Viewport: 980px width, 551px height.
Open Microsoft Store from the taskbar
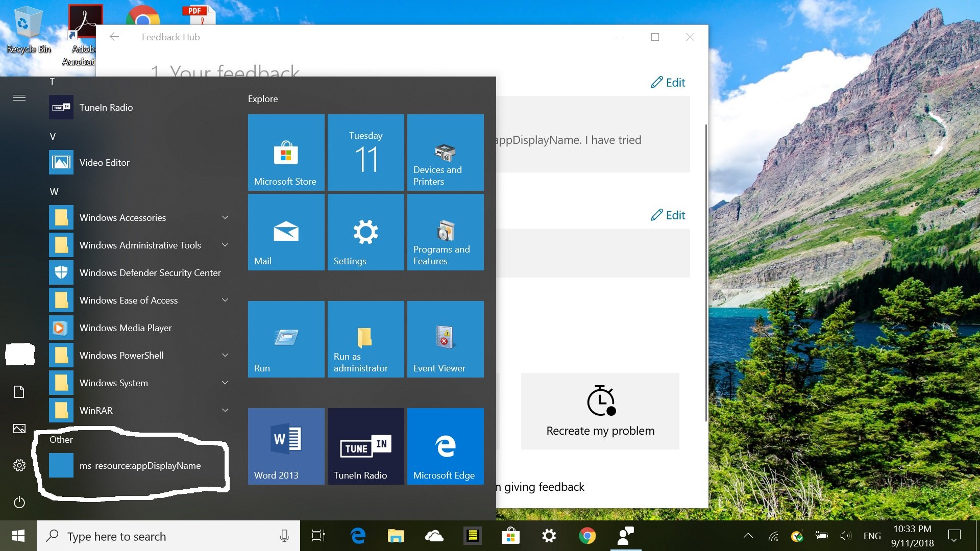tap(510, 536)
